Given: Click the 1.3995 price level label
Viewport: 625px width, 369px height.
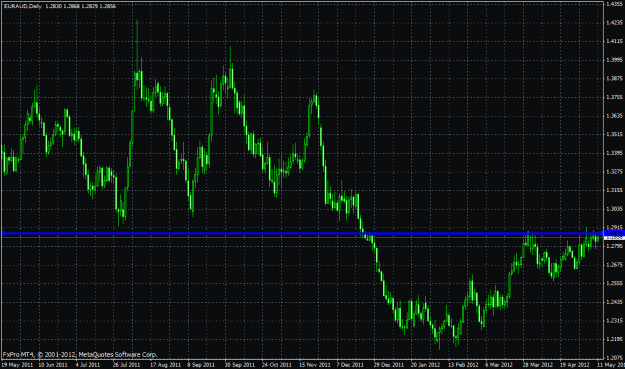Looking at the screenshot, I should 614,60.
